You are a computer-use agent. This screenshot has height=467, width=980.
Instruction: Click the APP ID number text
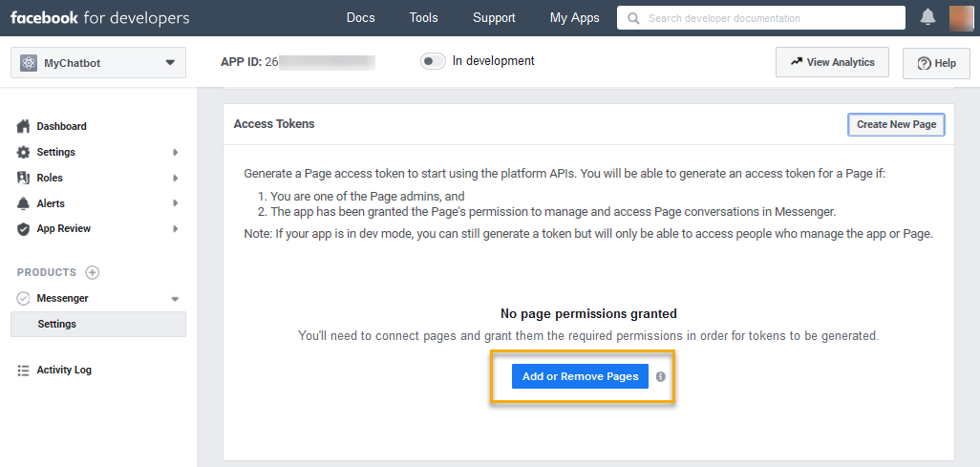[x=297, y=62]
